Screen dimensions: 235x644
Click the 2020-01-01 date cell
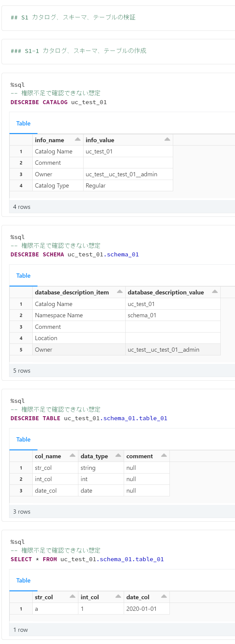[141, 609]
